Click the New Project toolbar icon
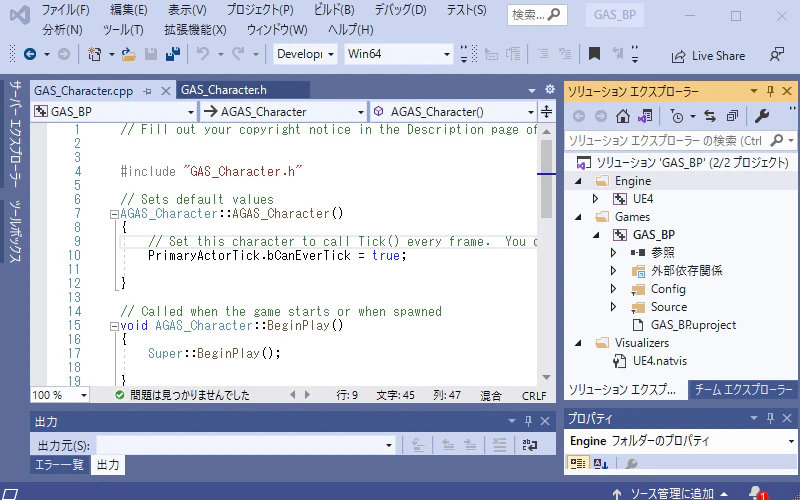 point(94,54)
